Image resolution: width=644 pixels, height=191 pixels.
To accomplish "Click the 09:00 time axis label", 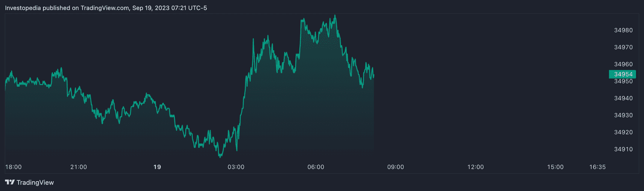I will (395, 167).
